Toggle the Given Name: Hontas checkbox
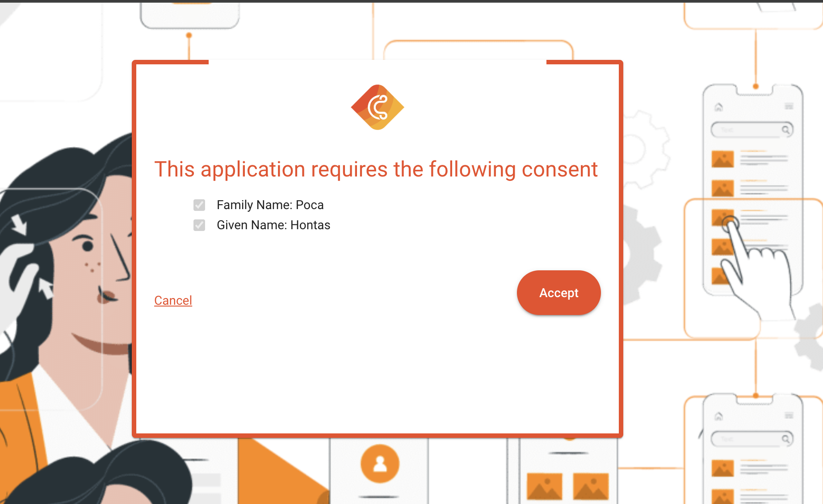823x504 pixels. point(199,226)
